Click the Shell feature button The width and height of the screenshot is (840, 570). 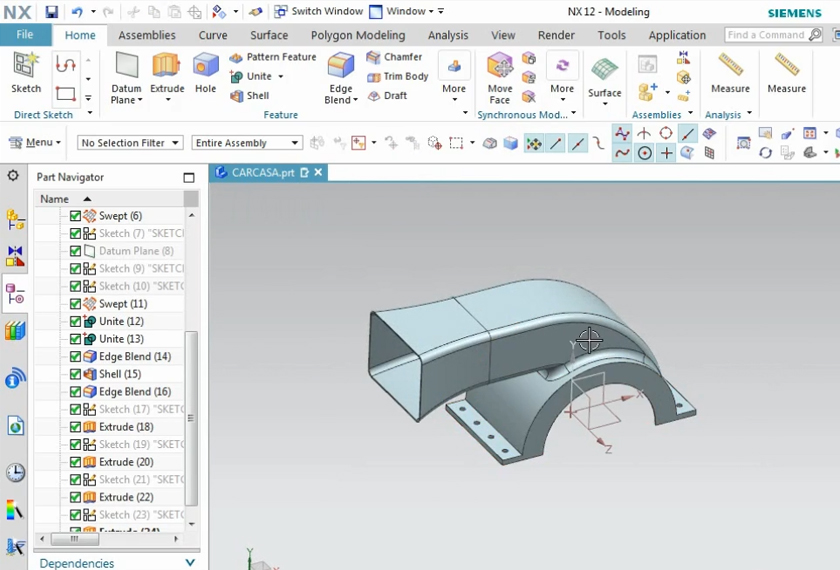(248, 96)
